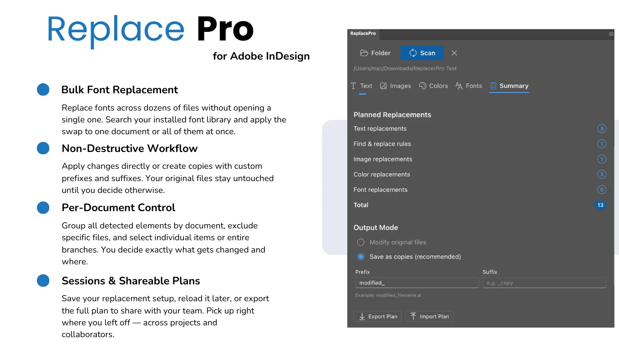Click the count badge for Color replacements
The width and height of the screenshot is (619, 364).
[602, 174]
